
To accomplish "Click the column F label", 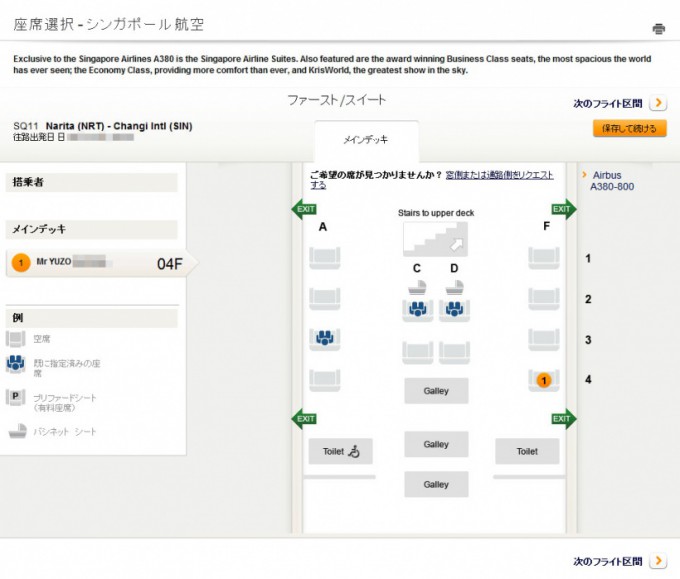I will coord(546,226).
